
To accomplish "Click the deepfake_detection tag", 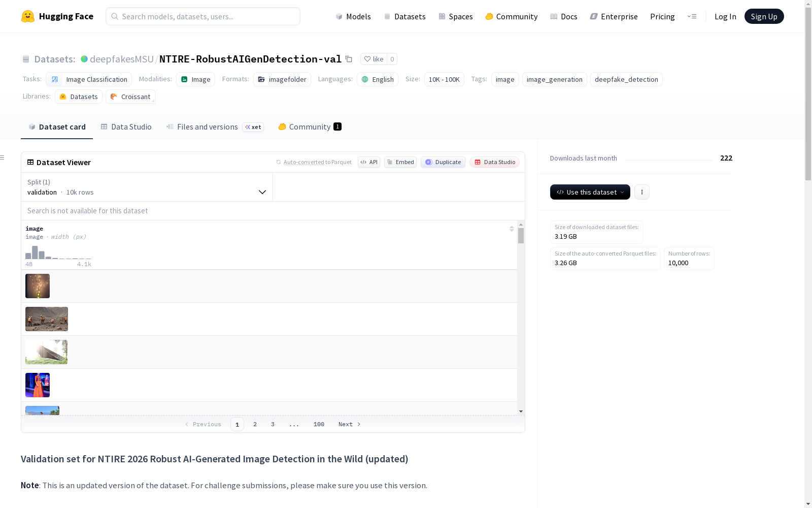I will [626, 79].
